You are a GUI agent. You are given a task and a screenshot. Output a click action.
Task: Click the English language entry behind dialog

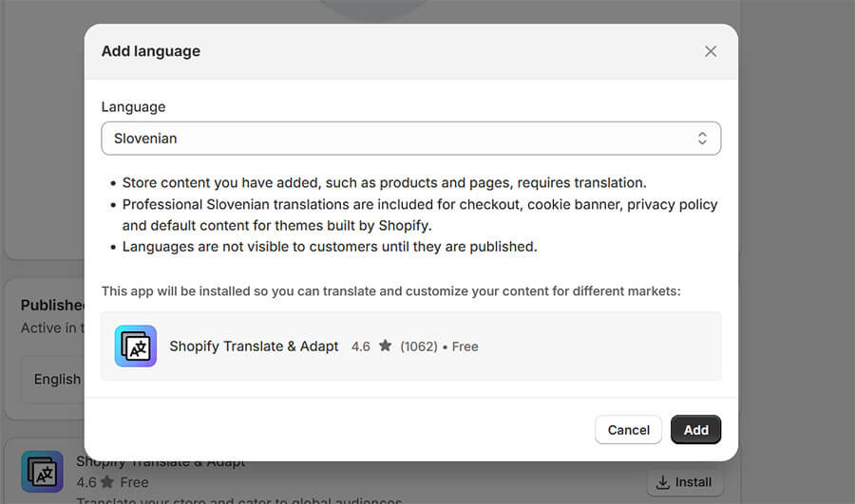57,380
